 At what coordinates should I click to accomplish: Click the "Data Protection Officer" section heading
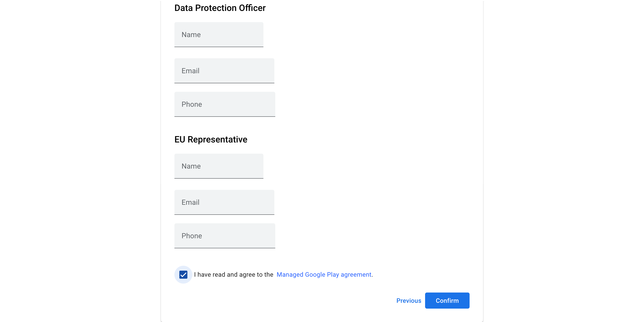point(220,8)
